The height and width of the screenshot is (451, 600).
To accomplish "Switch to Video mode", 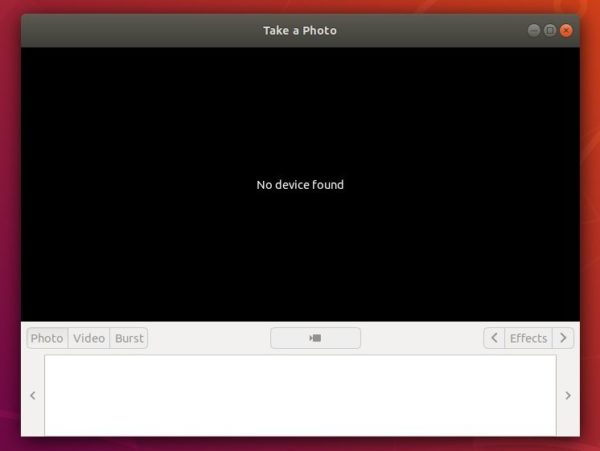I will 89,338.
